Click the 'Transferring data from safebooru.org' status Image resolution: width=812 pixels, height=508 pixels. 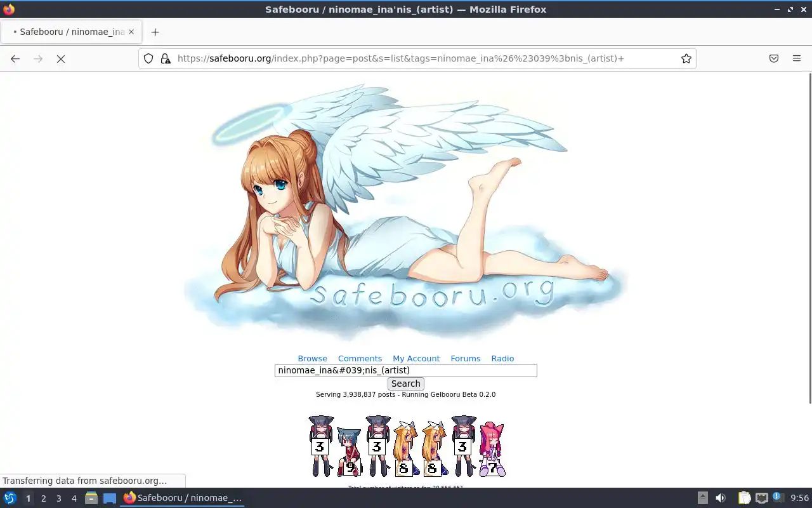coord(85,481)
